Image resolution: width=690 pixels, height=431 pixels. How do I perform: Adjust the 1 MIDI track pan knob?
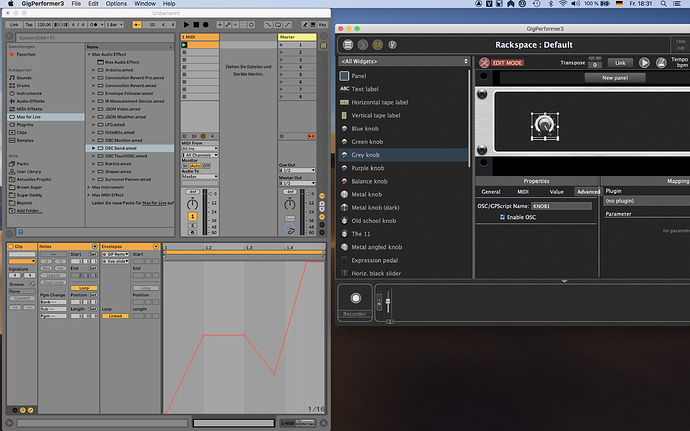click(192, 204)
